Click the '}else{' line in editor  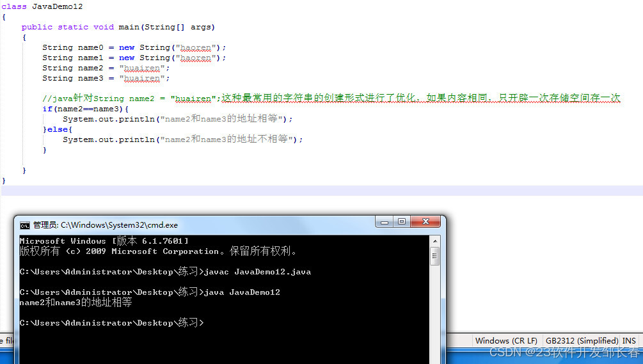(58, 129)
